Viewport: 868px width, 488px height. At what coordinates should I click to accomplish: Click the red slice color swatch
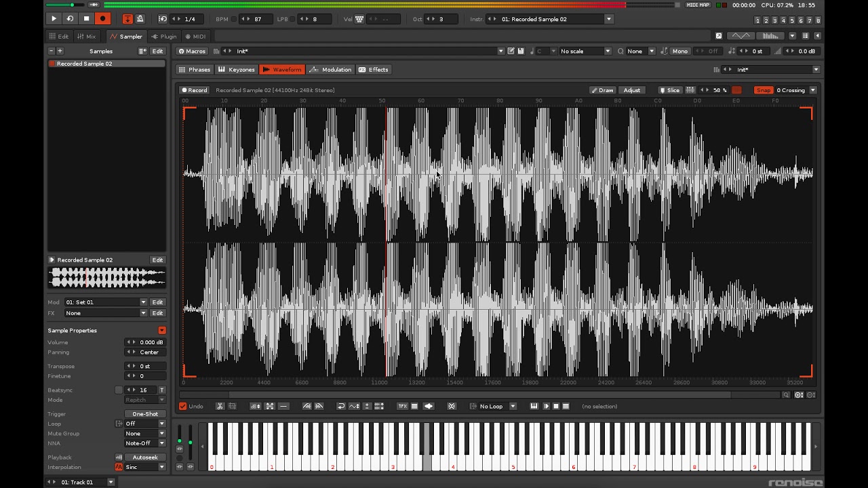(737, 90)
